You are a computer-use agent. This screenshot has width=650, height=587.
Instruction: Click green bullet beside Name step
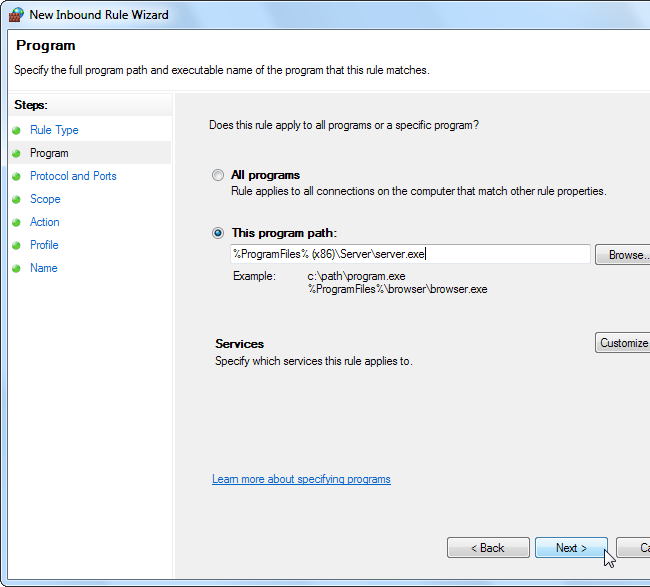coord(16,268)
